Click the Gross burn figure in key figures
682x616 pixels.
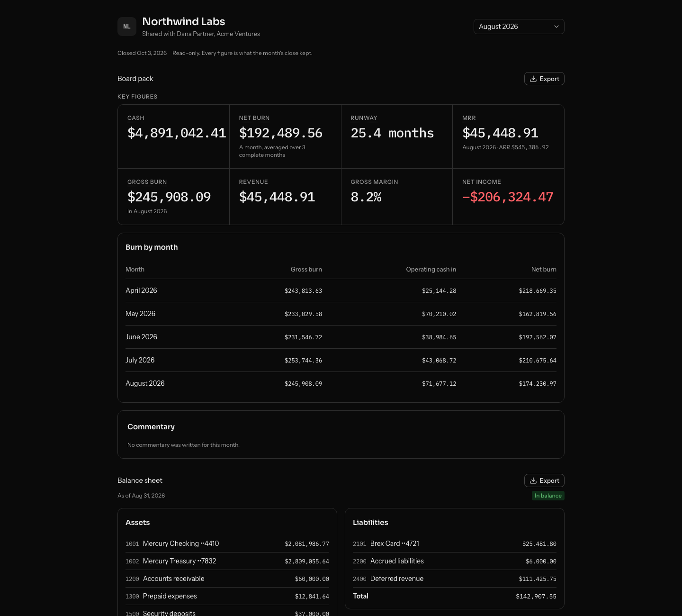pyautogui.click(x=169, y=197)
